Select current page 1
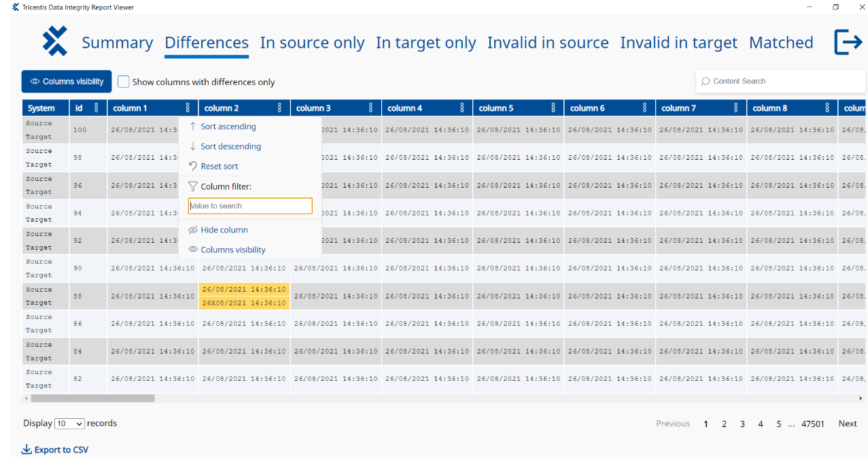 [x=706, y=424]
